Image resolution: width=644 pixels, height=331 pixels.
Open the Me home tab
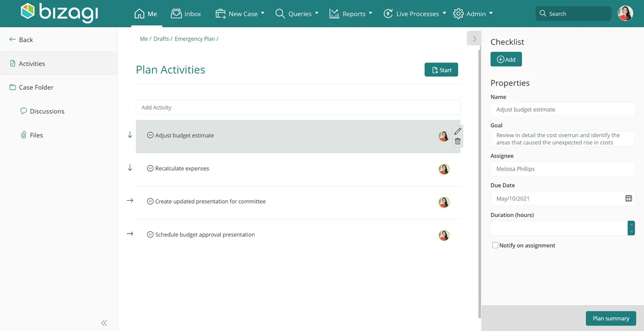(145, 13)
